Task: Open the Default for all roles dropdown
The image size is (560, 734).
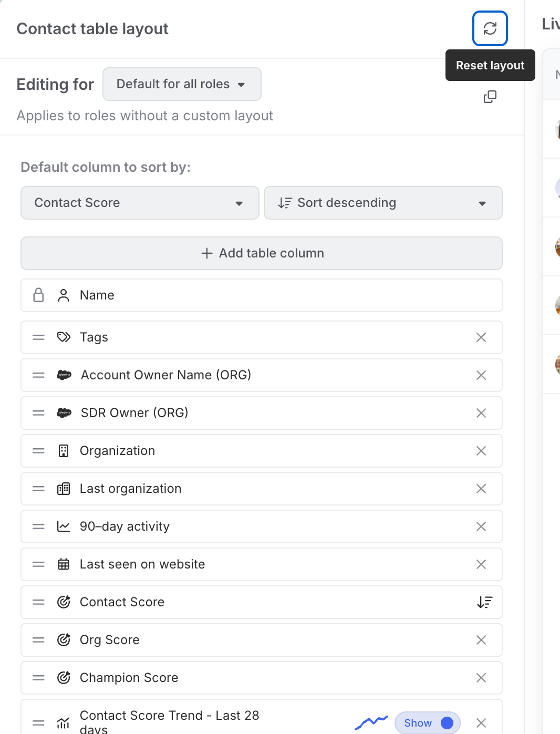Action: (182, 84)
